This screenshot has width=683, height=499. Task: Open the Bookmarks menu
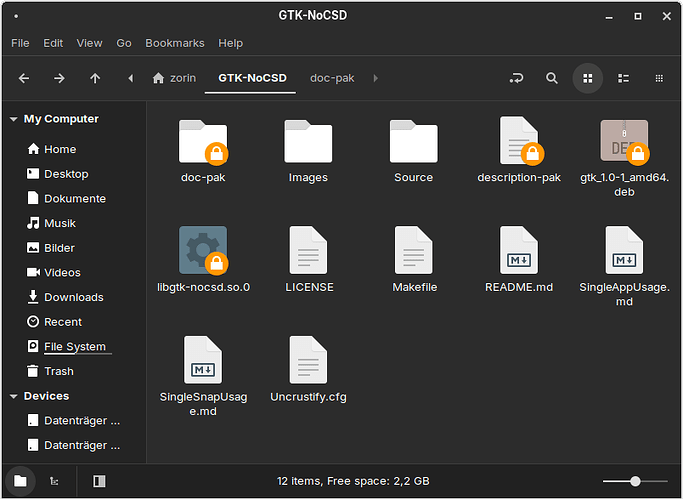[x=175, y=43]
